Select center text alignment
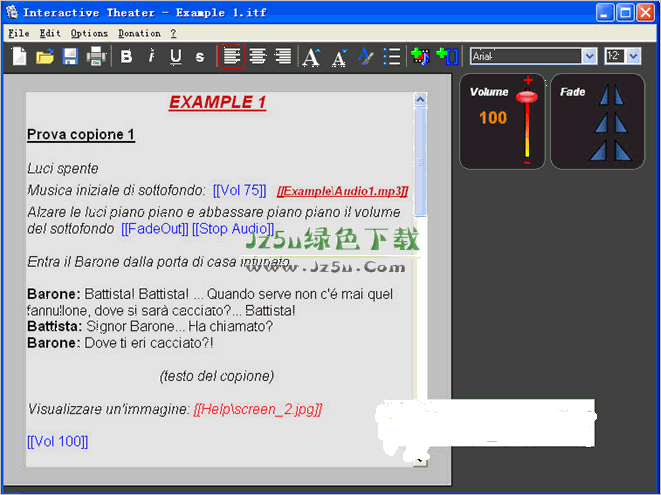This screenshot has width=661, height=495. pos(257,57)
